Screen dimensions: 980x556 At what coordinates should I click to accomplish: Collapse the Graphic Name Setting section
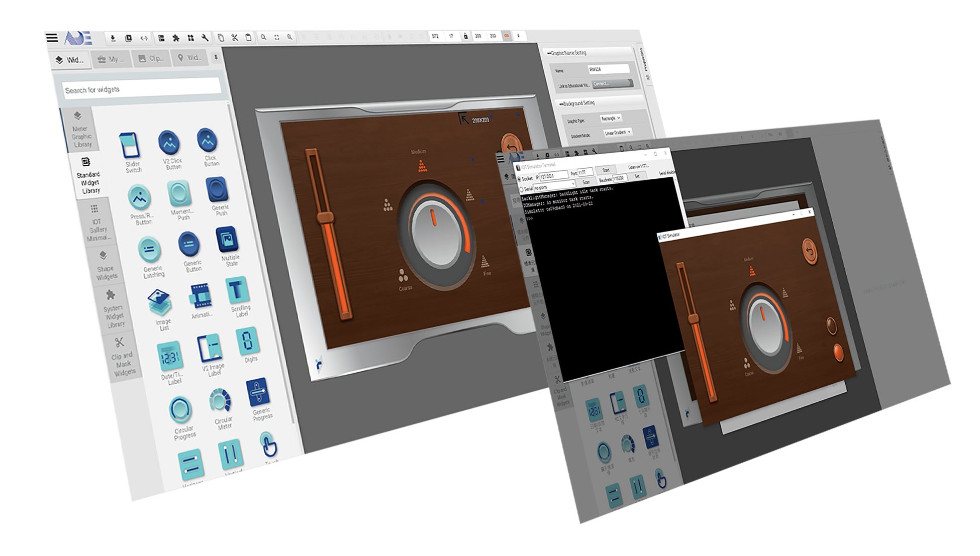549,53
